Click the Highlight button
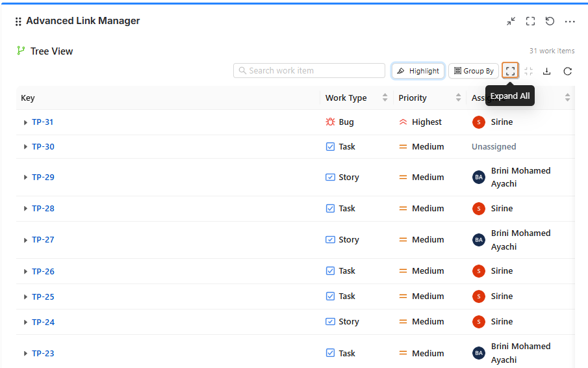This screenshot has width=588, height=368. [418, 71]
